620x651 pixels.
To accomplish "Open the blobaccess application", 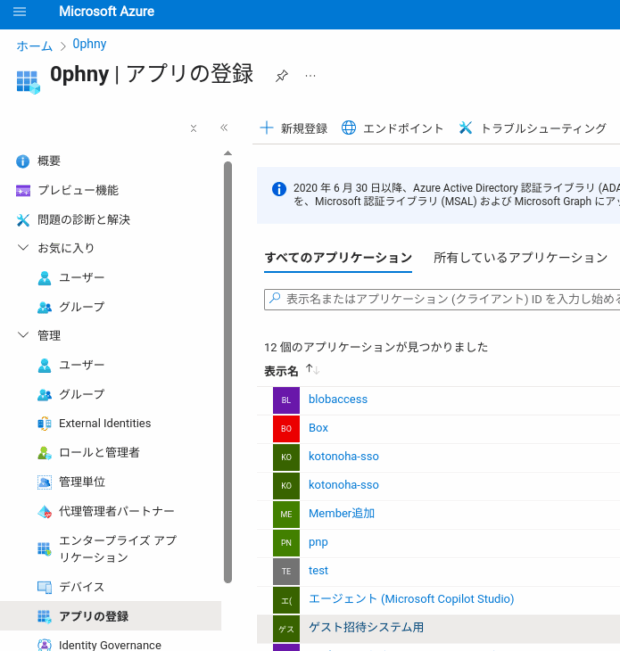I will [338, 399].
